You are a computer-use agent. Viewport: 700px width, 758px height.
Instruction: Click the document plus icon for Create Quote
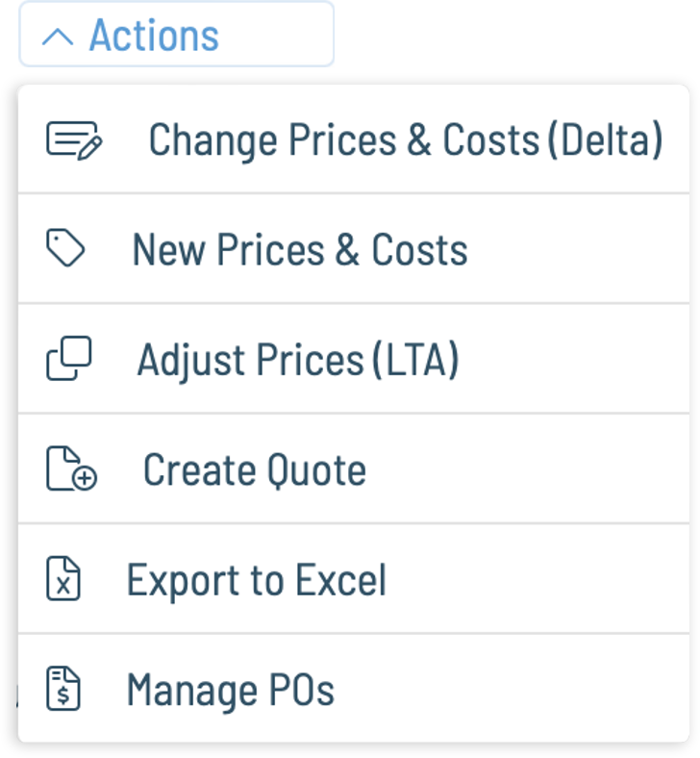(x=71, y=468)
